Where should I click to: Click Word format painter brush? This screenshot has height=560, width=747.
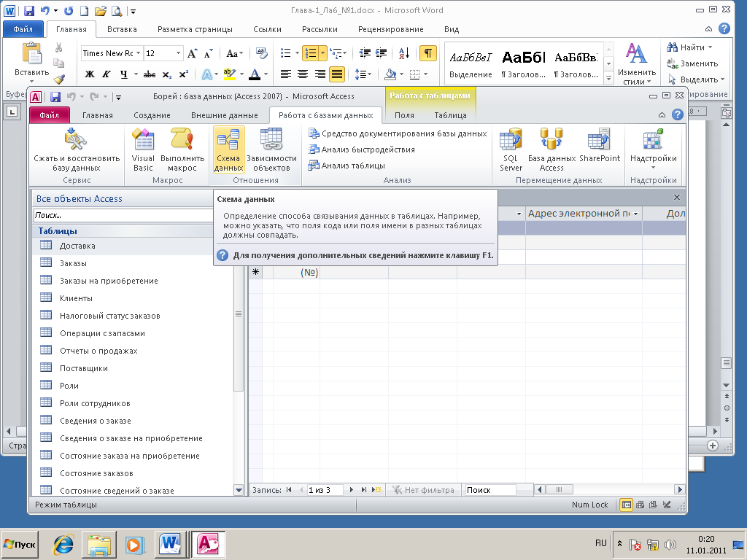coord(58,79)
